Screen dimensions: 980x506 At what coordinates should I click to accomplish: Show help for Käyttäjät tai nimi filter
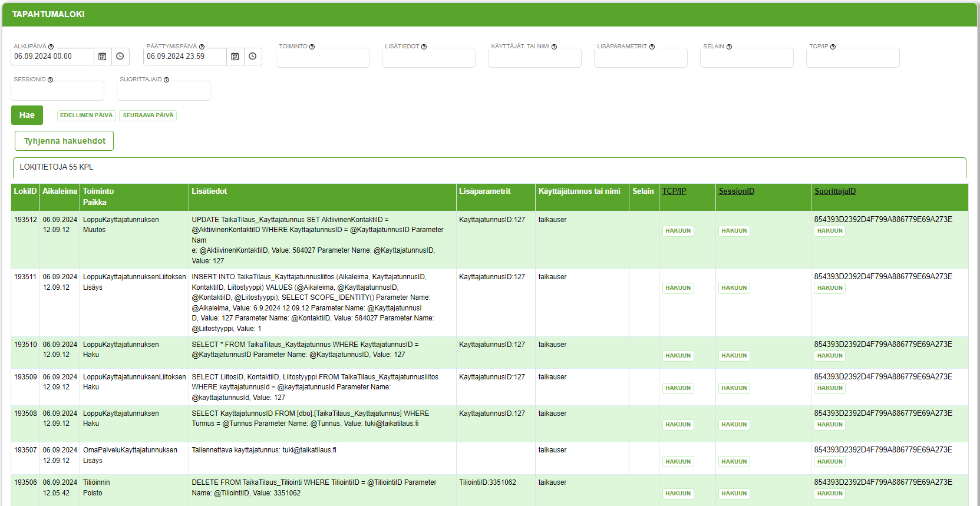pos(554,47)
